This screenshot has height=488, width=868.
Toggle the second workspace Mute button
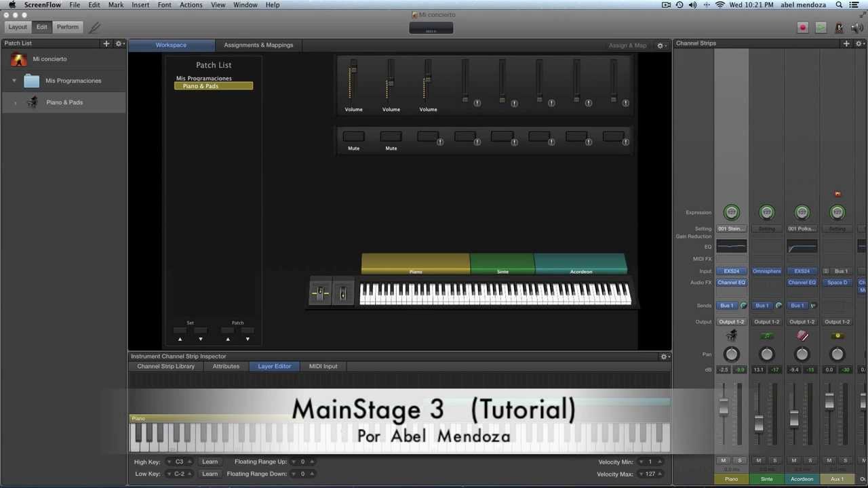pos(391,136)
